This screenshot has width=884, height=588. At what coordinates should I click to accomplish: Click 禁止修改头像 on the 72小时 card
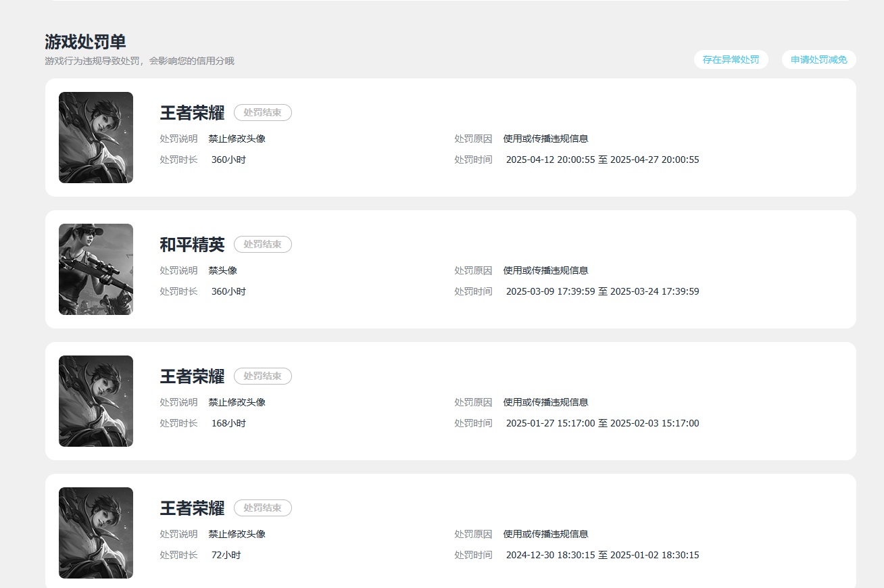pyautogui.click(x=237, y=534)
